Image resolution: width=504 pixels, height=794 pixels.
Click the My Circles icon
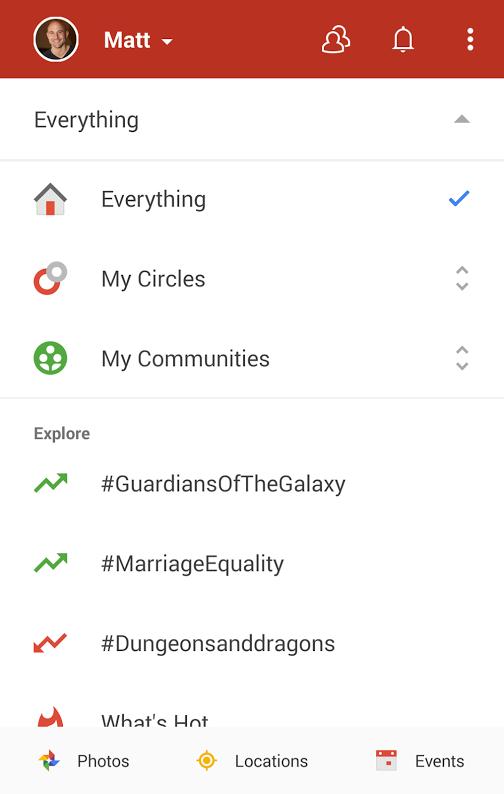click(50, 279)
